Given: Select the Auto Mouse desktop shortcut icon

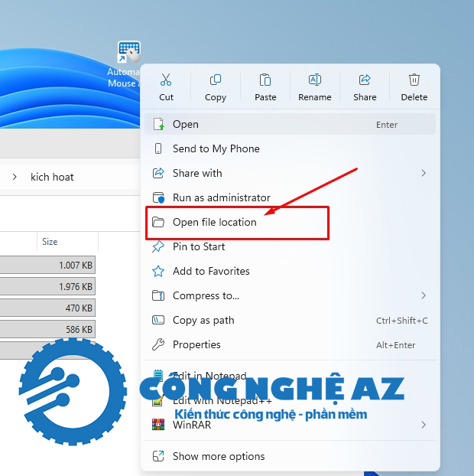Looking at the screenshot, I should click(128, 54).
